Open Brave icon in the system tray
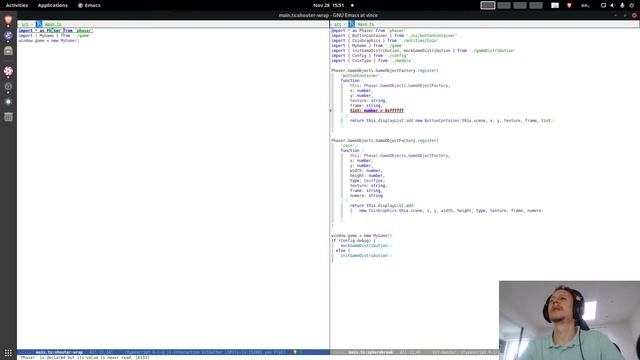640x360 pixels. (569, 5)
